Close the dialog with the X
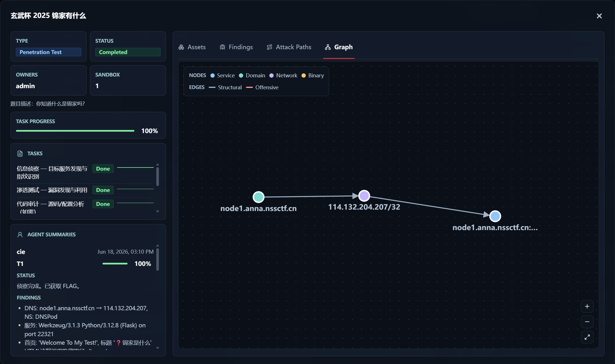 pos(599,16)
